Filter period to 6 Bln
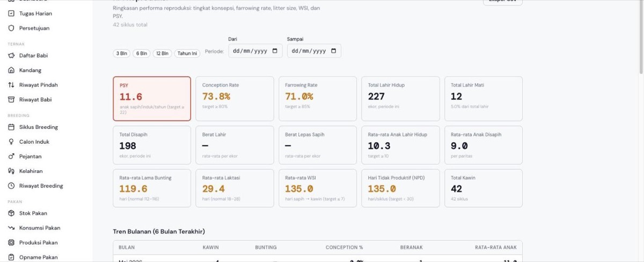The height and width of the screenshot is (262, 644). point(142,53)
